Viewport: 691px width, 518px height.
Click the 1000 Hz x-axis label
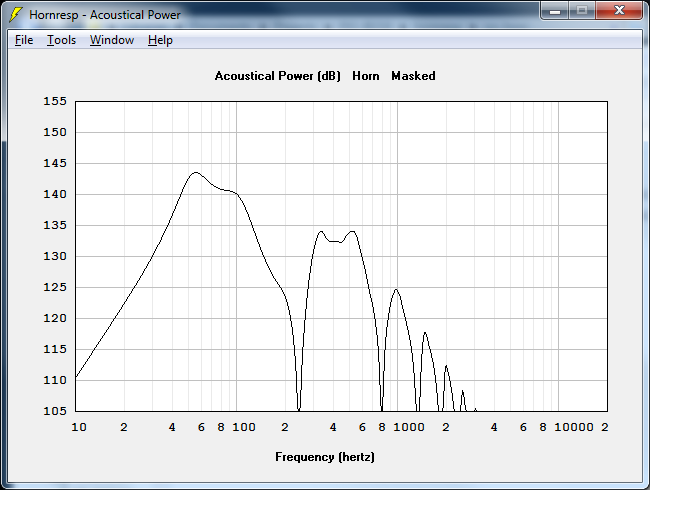[409, 427]
